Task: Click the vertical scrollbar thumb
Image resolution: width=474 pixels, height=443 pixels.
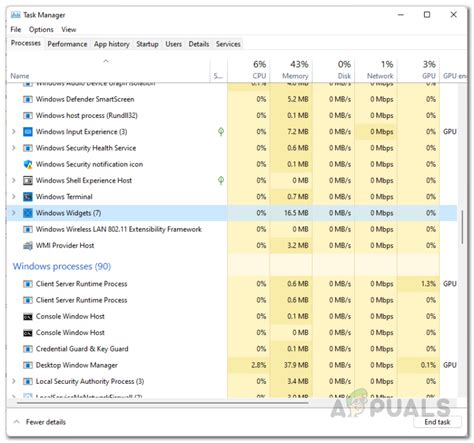Action: tap(462, 227)
